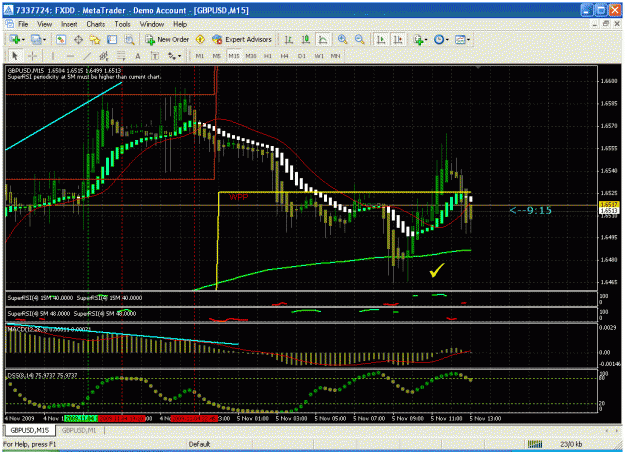Toggle the Expert Advisors button

pyautogui.click(x=242, y=39)
